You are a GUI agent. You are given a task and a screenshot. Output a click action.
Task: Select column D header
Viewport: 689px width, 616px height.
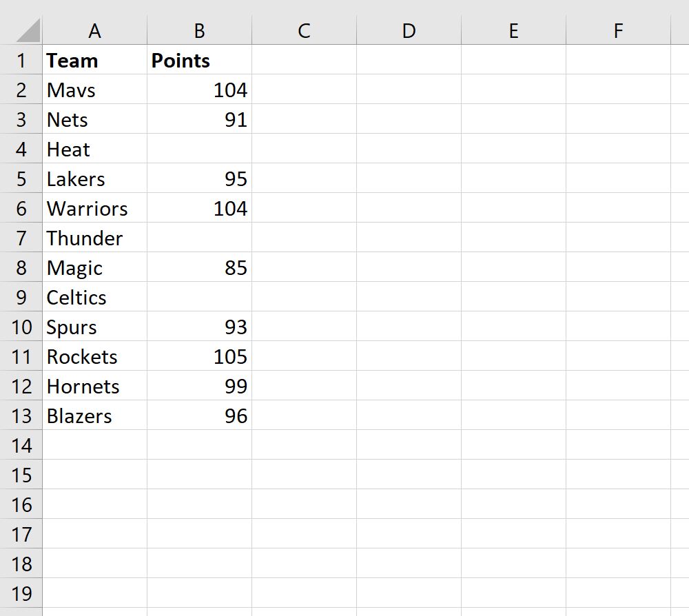[x=409, y=30]
